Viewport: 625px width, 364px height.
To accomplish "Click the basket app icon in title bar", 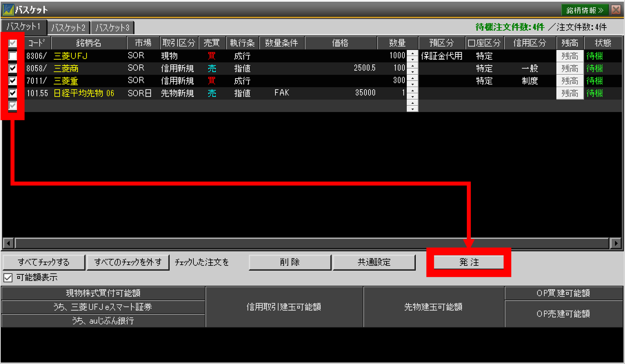I will pos(8,10).
